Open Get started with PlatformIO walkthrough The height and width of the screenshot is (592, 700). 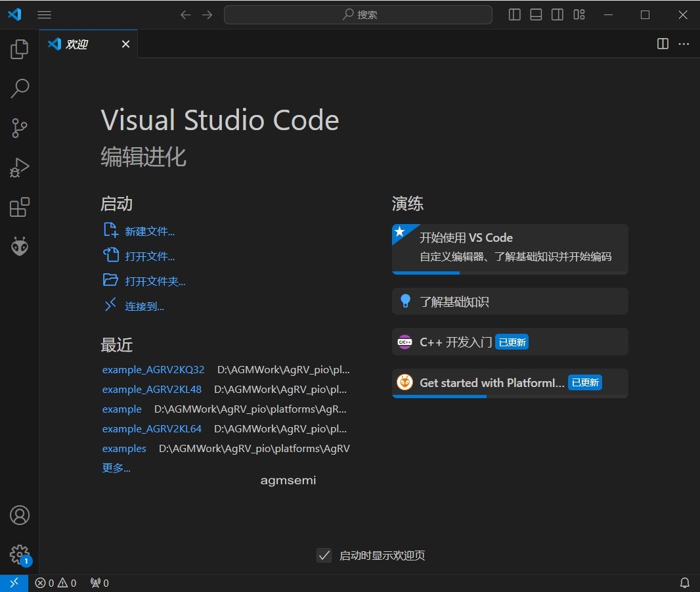[510, 383]
